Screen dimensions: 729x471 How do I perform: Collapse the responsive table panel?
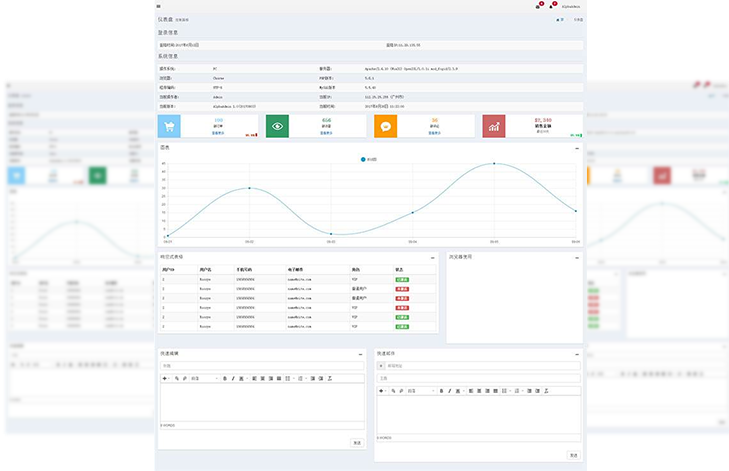(x=433, y=257)
